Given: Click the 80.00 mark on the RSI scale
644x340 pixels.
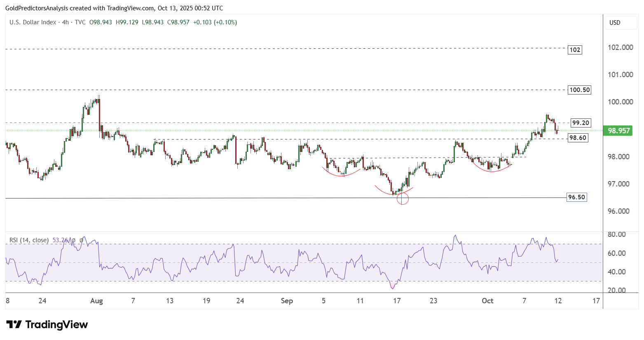Looking at the screenshot, I should pos(616,234).
